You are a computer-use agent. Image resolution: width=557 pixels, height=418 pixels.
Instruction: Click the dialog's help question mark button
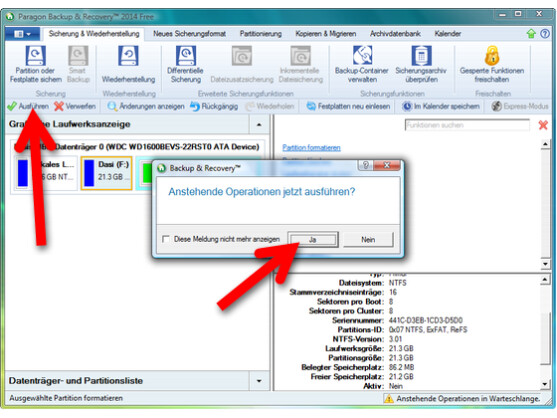pyautogui.click(x=366, y=165)
